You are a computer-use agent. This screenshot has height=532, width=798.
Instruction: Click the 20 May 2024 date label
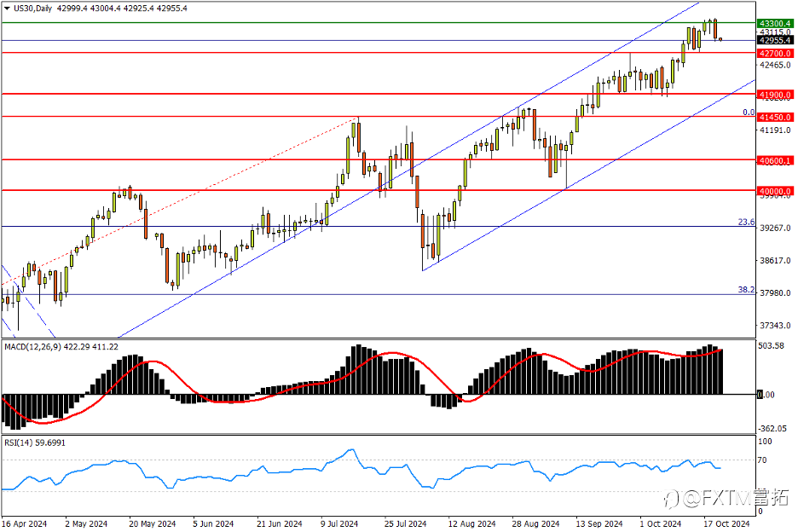click(152, 523)
